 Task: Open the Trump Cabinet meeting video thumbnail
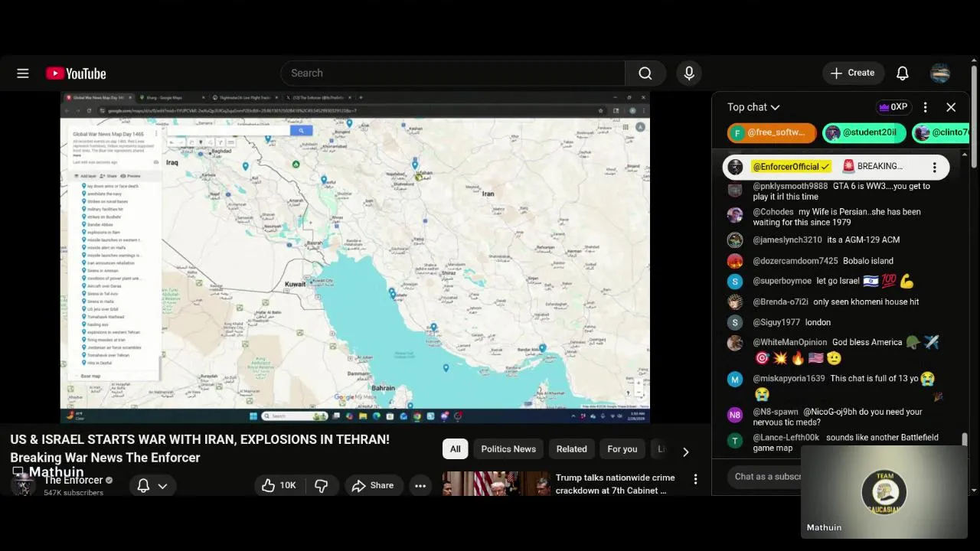[x=496, y=484]
